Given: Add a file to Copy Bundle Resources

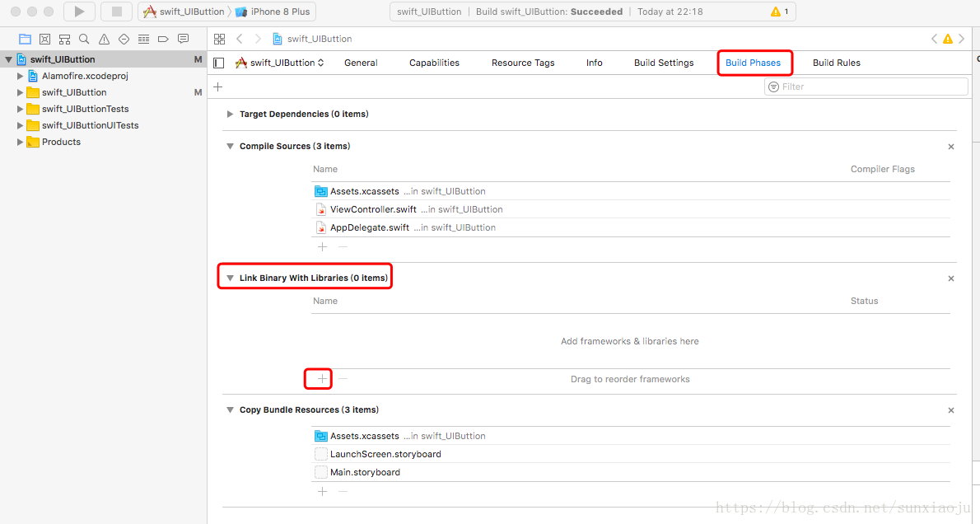Looking at the screenshot, I should pyautogui.click(x=323, y=492).
